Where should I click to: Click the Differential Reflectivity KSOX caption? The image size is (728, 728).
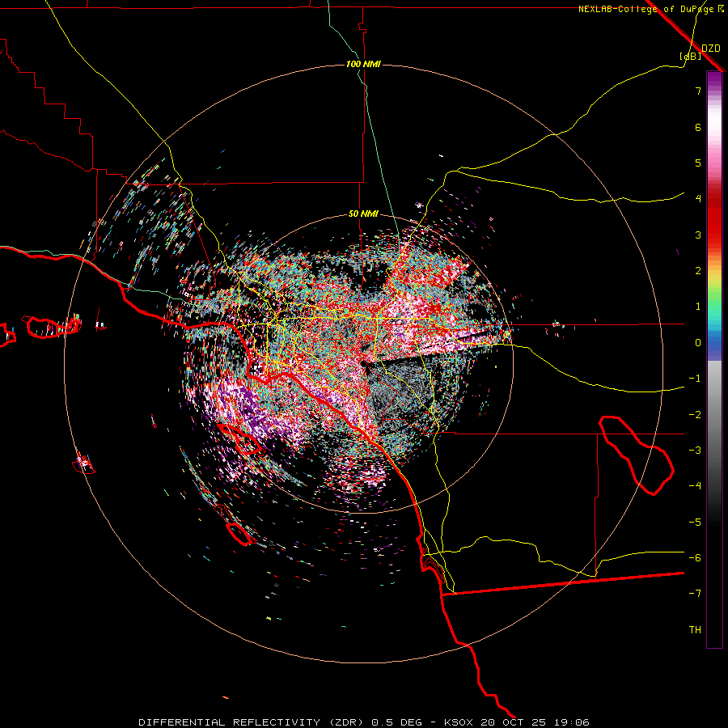tap(364, 722)
